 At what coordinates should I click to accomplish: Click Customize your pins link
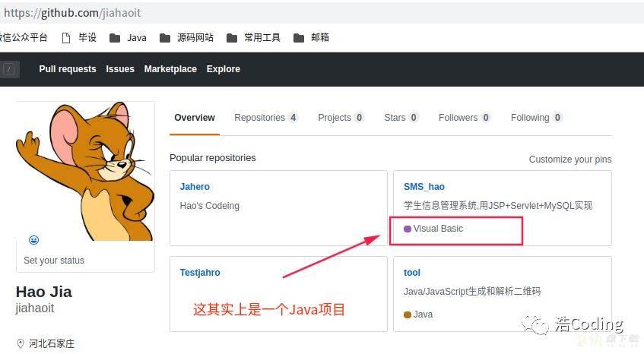coord(570,160)
